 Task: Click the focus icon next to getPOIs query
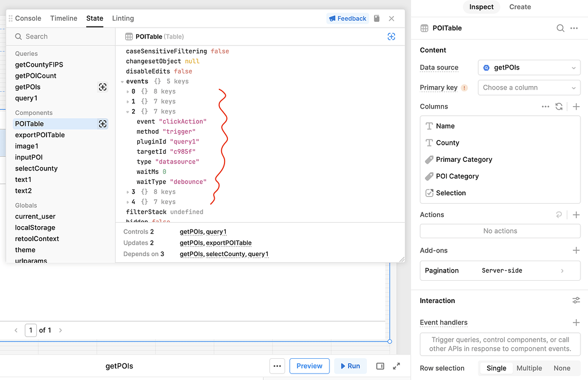(x=103, y=87)
